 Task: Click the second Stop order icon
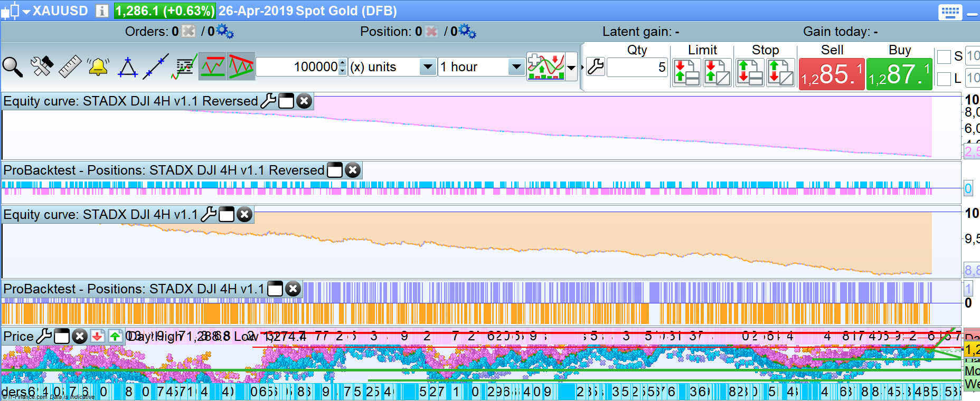tap(780, 73)
